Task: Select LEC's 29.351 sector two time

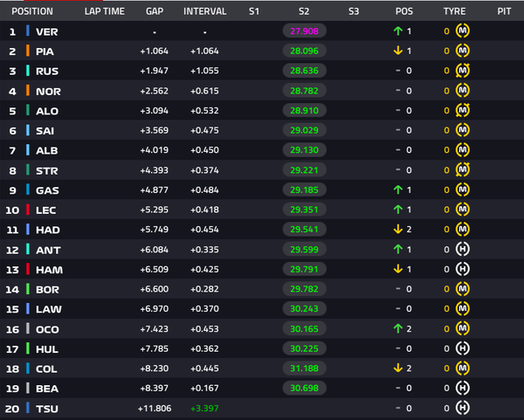Action: point(304,210)
